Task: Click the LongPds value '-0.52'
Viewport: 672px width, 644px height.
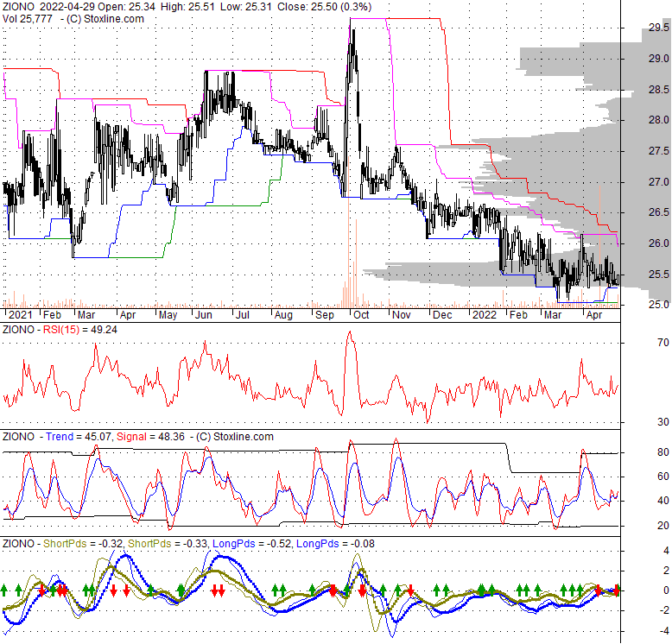Action: (278, 544)
